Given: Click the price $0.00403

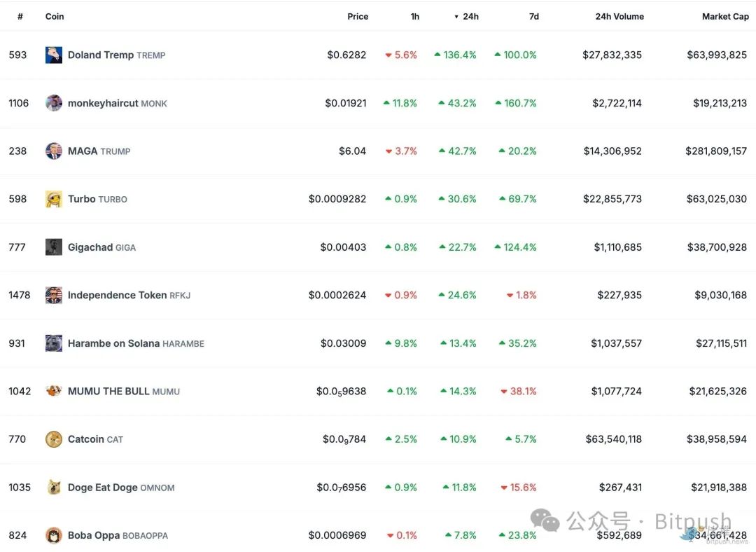Looking at the screenshot, I should click(x=343, y=247).
